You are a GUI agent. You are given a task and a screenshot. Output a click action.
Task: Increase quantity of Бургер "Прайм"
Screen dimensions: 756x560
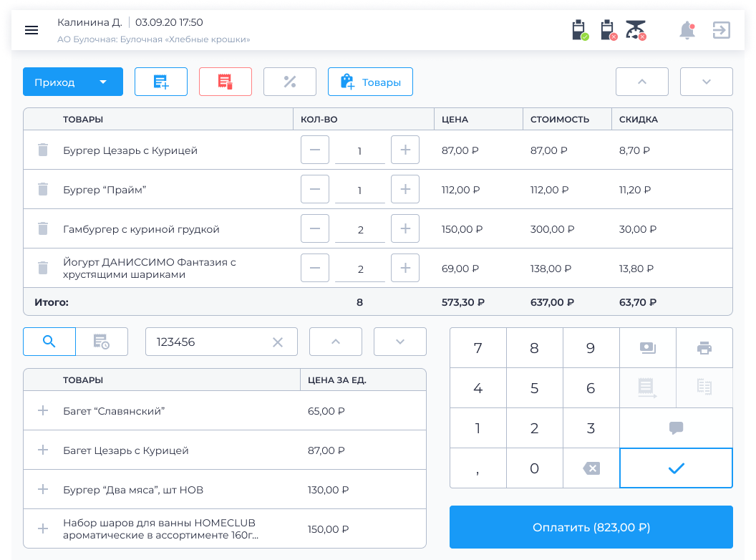(405, 190)
